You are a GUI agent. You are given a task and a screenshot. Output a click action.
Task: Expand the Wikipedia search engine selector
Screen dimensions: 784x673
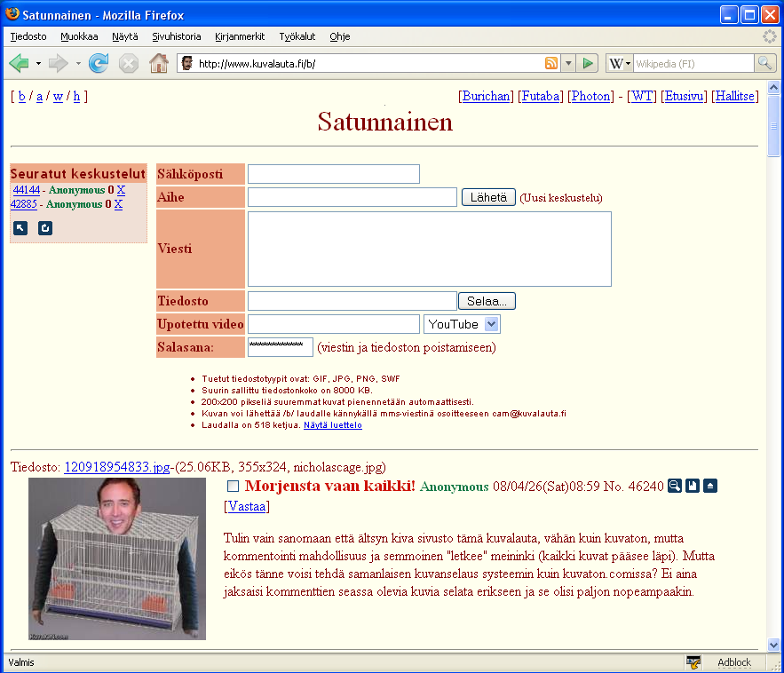coord(620,63)
